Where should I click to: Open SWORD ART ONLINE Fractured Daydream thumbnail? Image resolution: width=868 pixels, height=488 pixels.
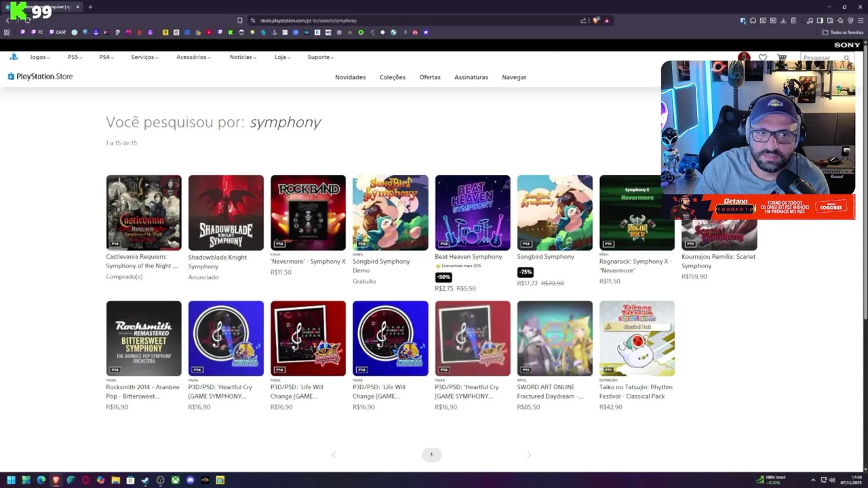coord(555,338)
